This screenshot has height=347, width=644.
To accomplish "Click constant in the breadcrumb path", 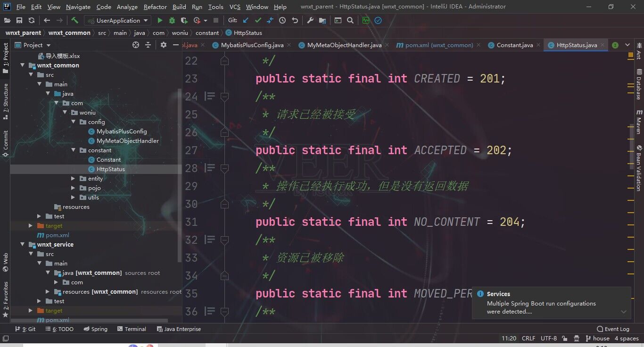I will (x=207, y=33).
